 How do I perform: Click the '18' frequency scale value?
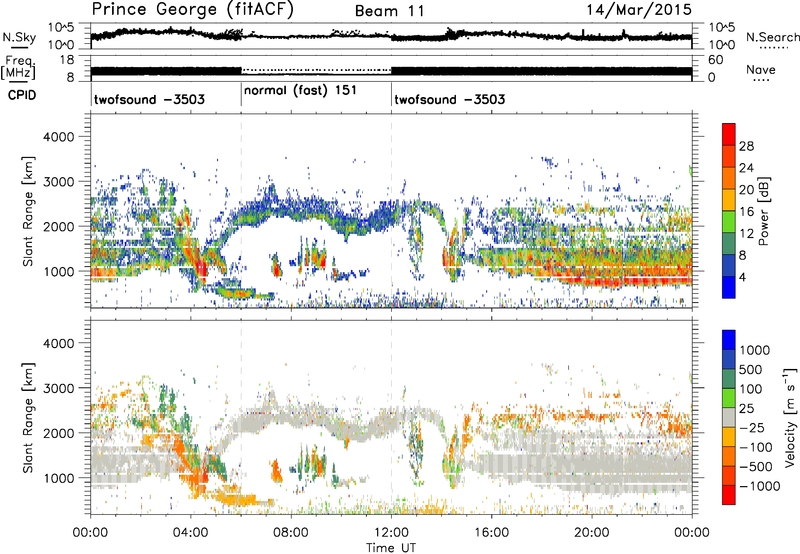click(x=66, y=60)
